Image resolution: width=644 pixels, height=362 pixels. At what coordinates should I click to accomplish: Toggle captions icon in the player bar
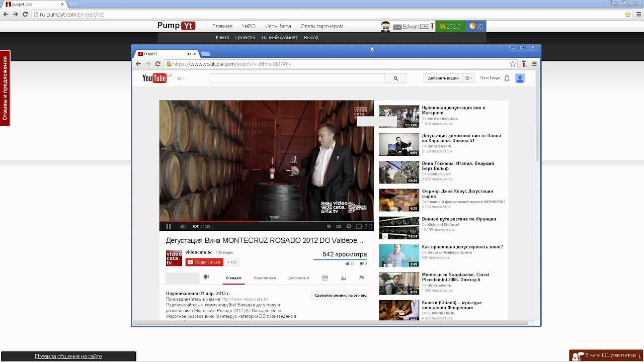point(339,226)
